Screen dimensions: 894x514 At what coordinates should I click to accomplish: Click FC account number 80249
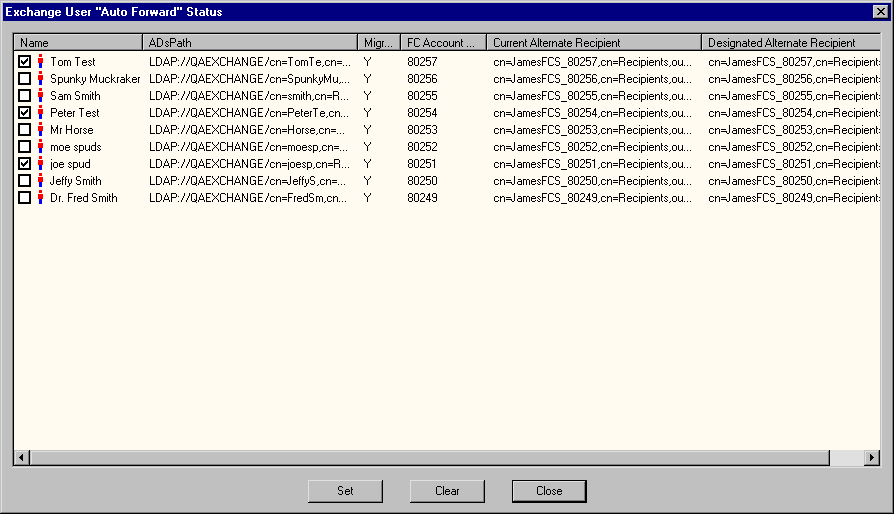[422, 198]
